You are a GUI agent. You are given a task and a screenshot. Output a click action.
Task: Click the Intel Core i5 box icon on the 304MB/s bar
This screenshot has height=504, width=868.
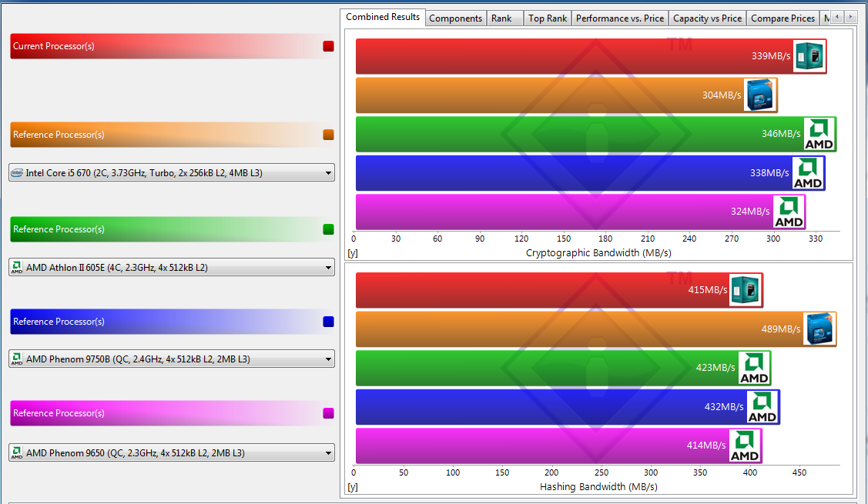(x=759, y=95)
